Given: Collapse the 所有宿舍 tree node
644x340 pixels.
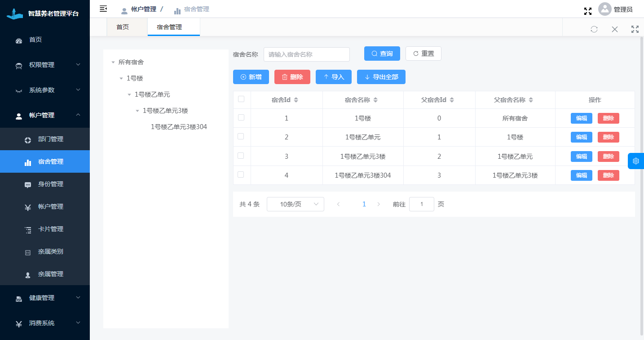Looking at the screenshot, I should 113,63.
